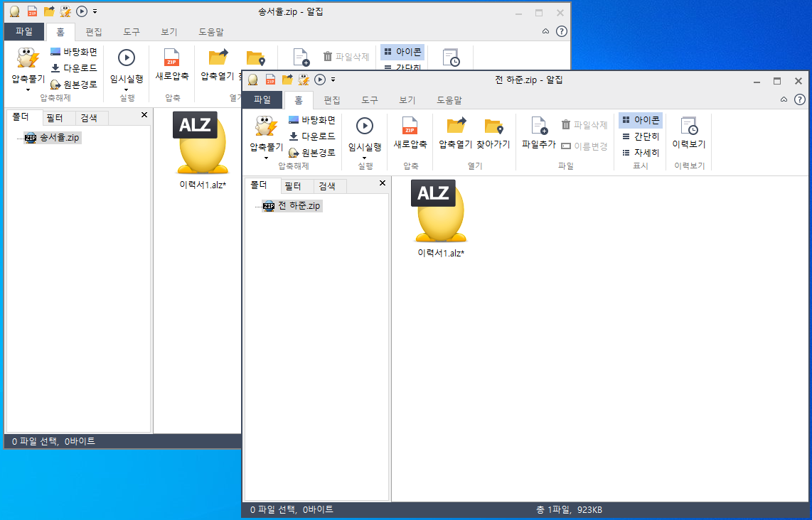Click quick access ZIP icon in 전 하준.zip title bar

pyautogui.click(x=270, y=80)
